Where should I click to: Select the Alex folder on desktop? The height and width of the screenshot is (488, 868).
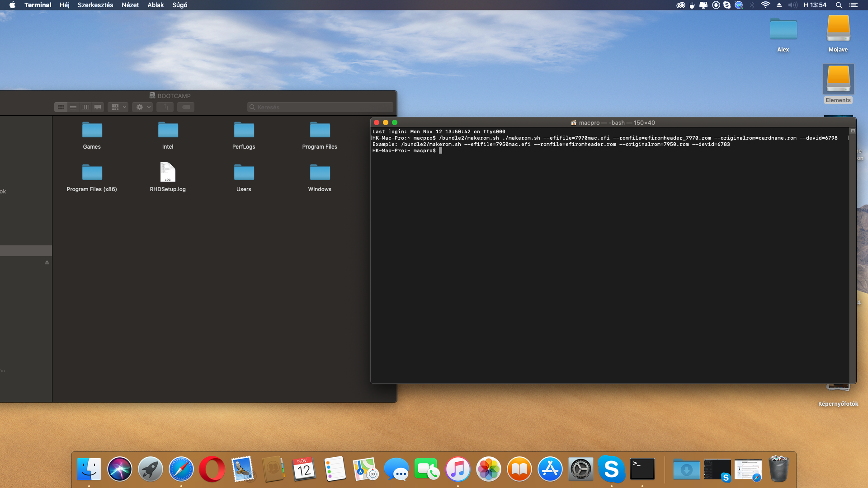[x=783, y=29]
